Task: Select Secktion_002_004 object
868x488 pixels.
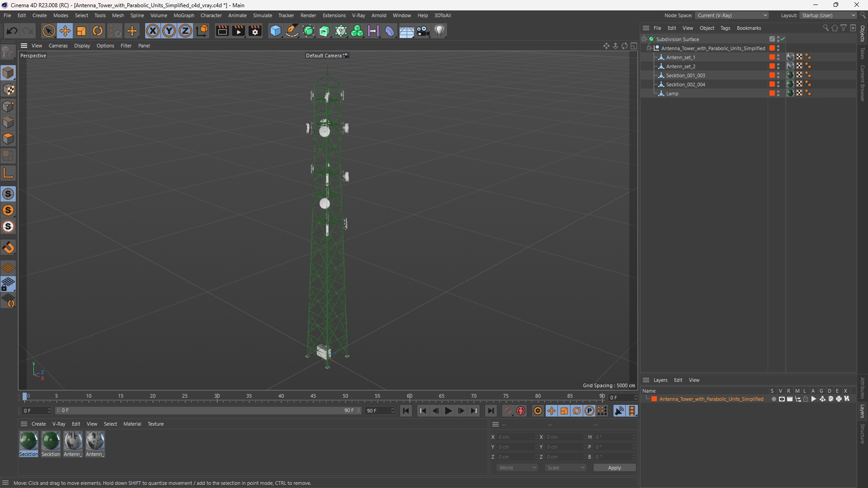Action: click(x=685, y=84)
